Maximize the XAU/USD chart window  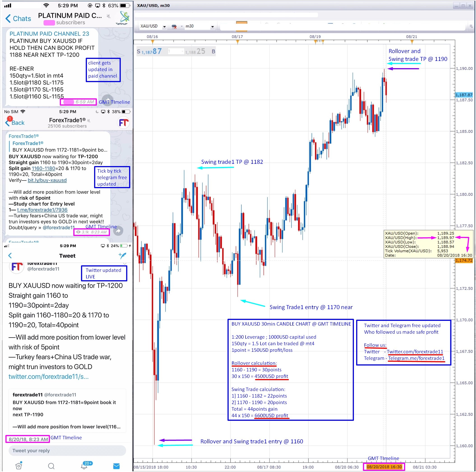click(x=463, y=6)
